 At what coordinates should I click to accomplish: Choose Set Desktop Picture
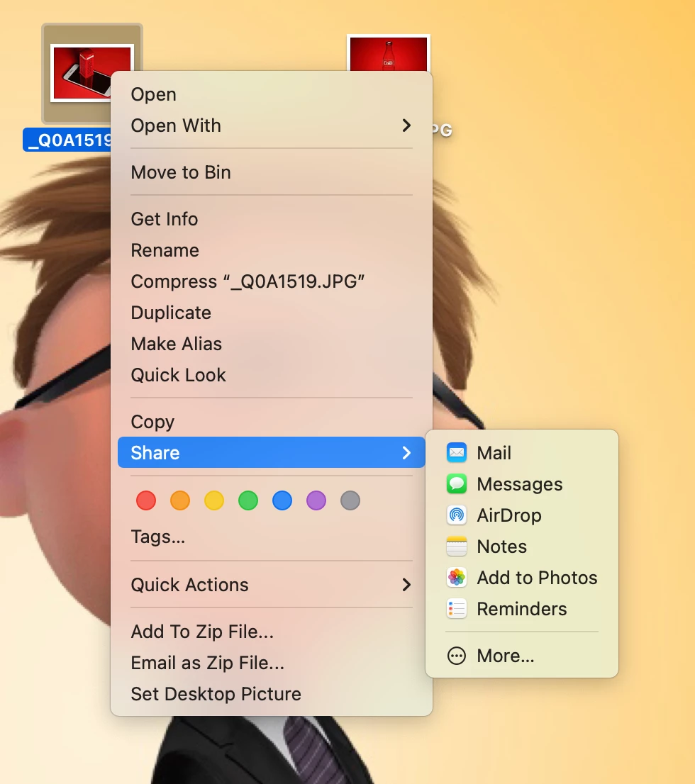[x=271, y=694]
